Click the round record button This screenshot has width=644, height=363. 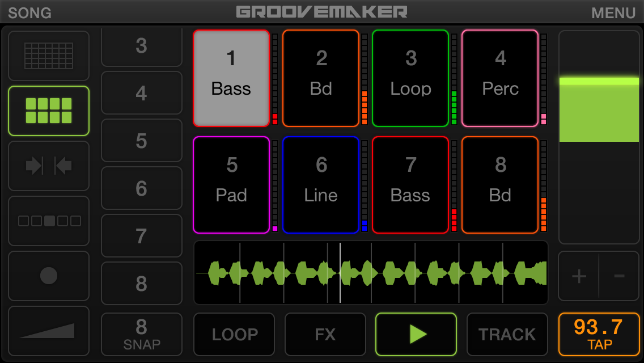[x=48, y=276]
